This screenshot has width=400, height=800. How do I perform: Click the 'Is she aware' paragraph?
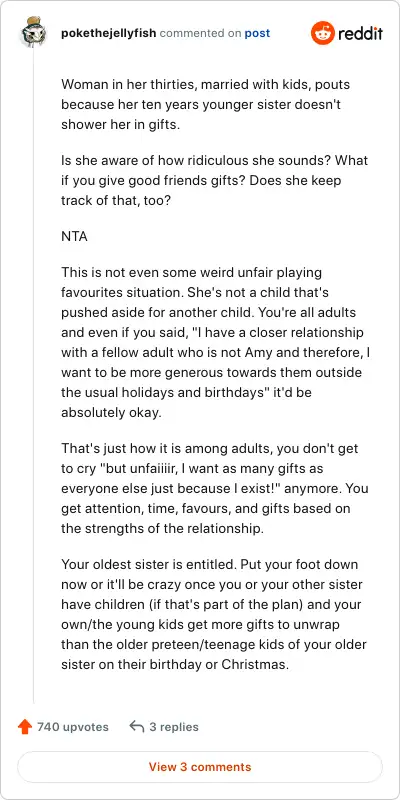click(214, 180)
